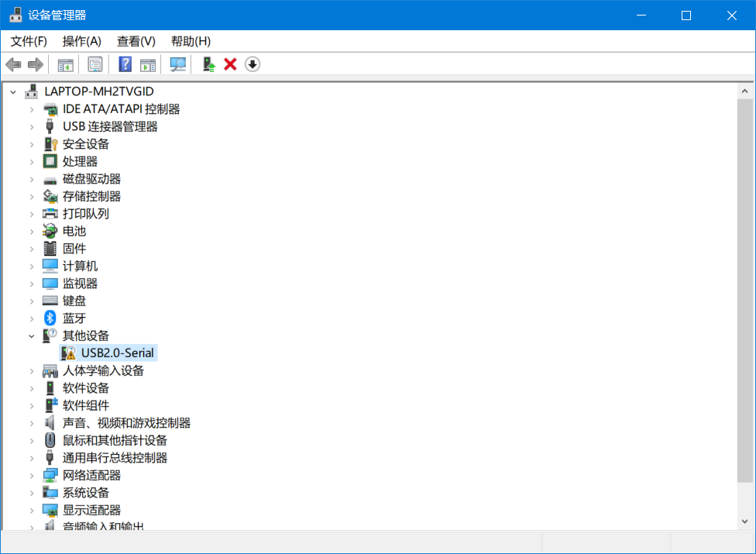Click the 磁盘驱动器 drive icon

tap(50, 181)
